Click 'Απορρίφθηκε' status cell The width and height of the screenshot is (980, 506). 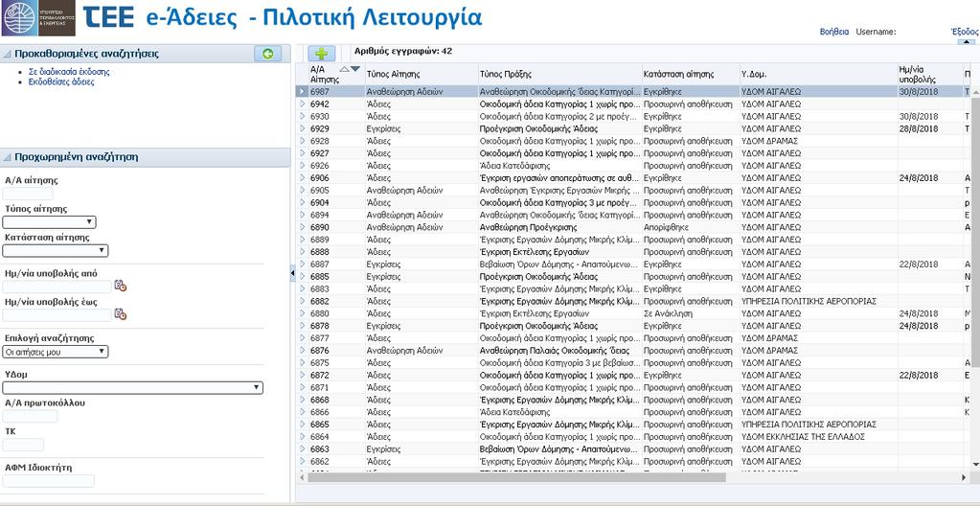pos(666,228)
